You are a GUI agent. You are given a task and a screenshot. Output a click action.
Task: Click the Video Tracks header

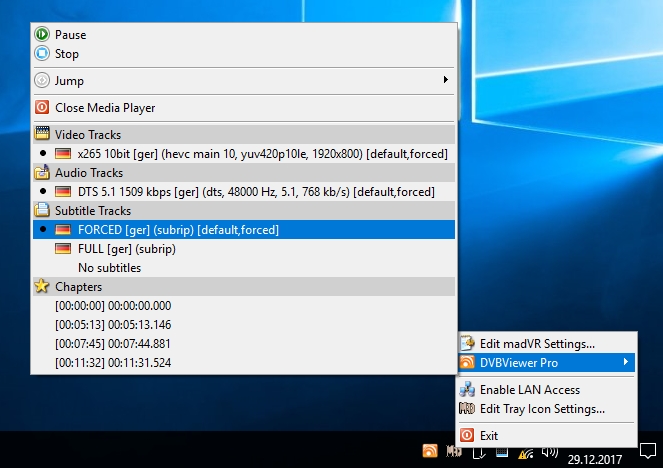tap(244, 134)
